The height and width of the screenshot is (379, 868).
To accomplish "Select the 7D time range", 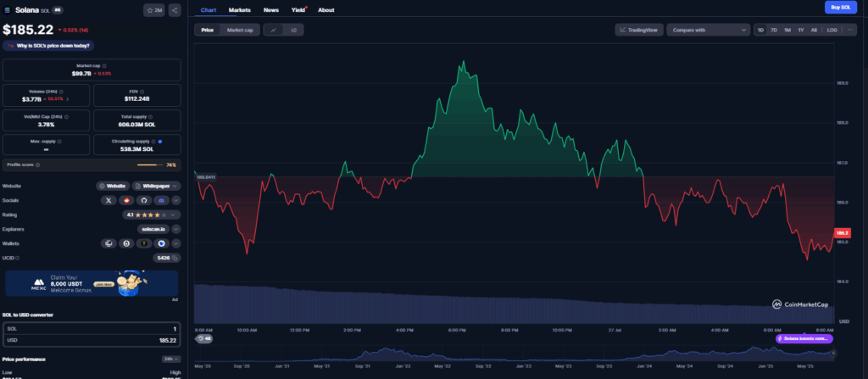I will pos(774,30).
